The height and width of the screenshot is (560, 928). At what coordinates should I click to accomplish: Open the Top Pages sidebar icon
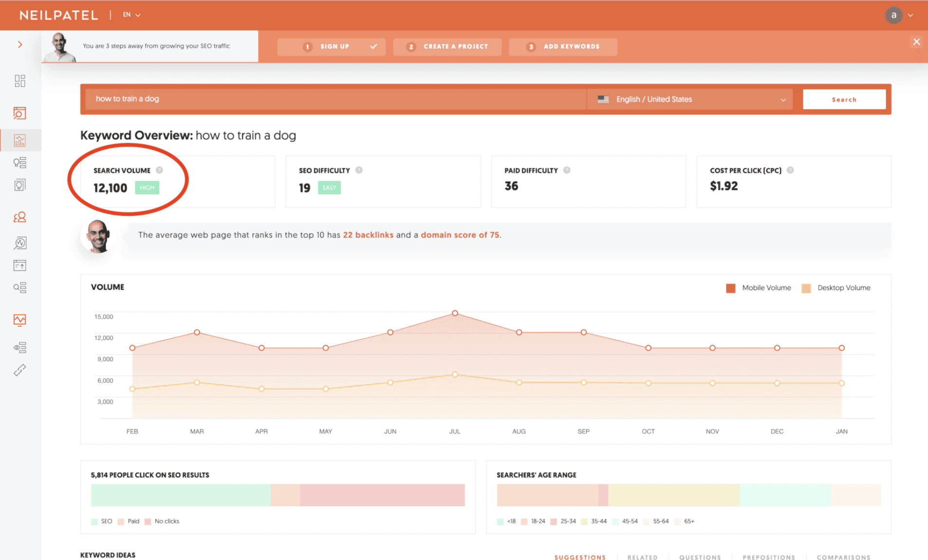pyautogui.click(x=19, y=265)
